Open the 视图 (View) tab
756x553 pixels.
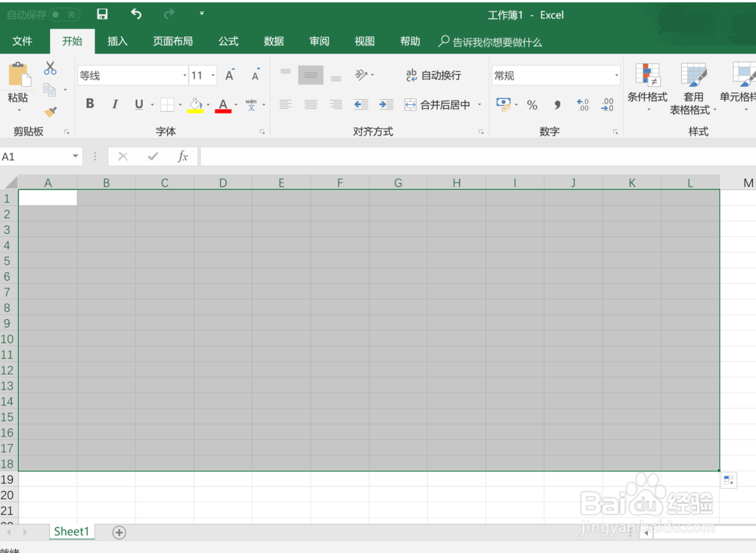point(364,42)
